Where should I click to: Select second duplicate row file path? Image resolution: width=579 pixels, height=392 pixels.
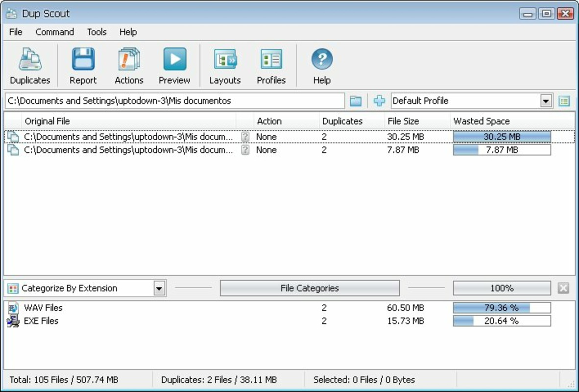tap(128, 149)
